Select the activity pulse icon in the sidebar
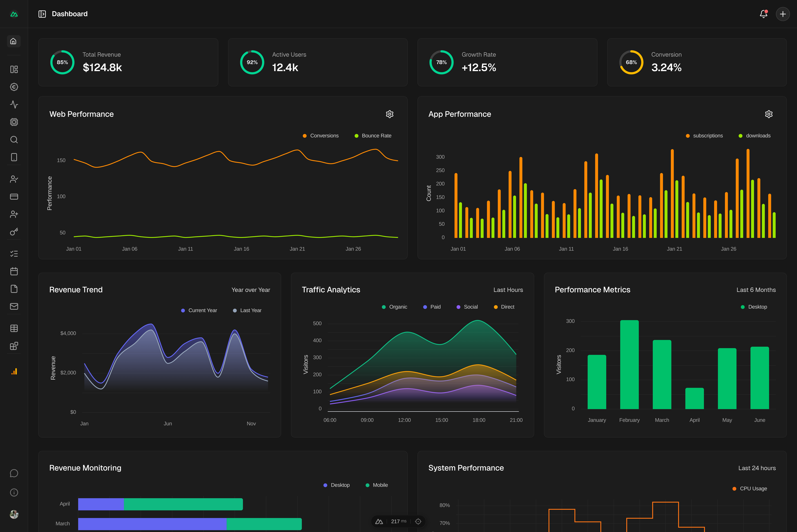This screenshot has height=532, width=797. [x=14, y=104]
